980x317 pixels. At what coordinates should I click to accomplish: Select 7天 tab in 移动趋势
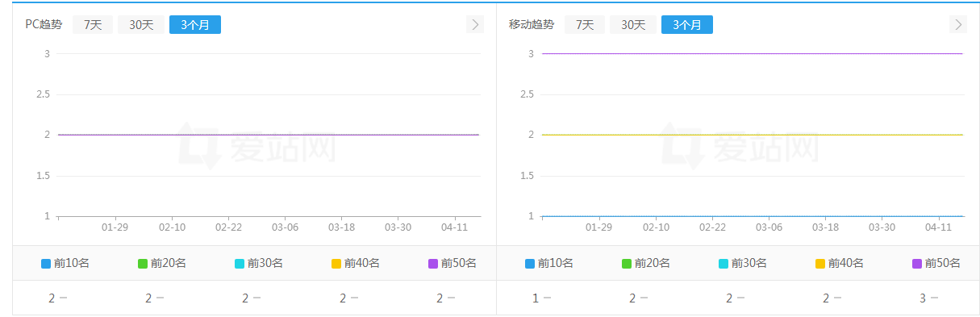(x=585, y=24)
